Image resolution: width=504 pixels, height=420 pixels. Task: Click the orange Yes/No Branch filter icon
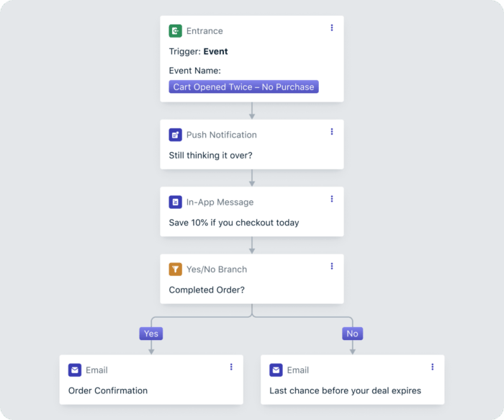tap(176, 269)
